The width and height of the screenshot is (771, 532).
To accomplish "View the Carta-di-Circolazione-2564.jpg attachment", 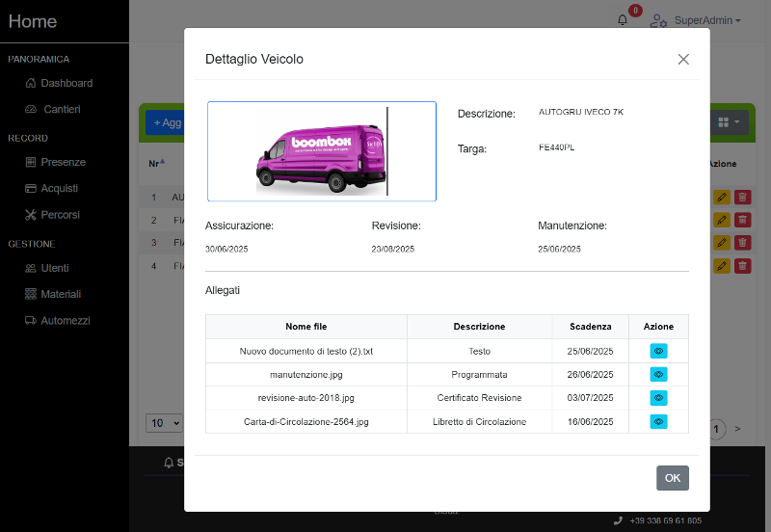I will 658,421.
